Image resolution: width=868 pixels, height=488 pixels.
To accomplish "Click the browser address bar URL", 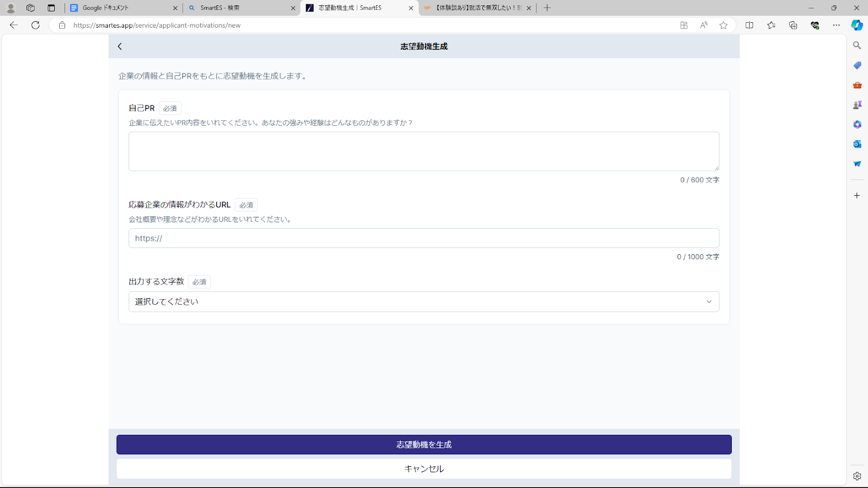I will point(157,25).
